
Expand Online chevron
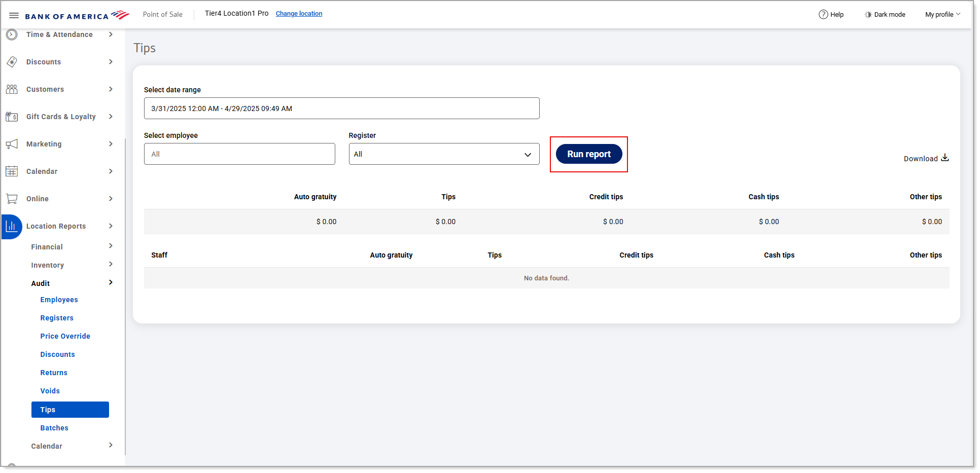pos(111,199)
